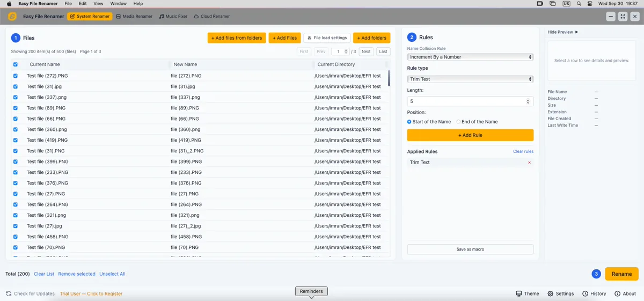The height and width of the screenshot is (301, 644).
Task: Uncheck the Test file (337).png row
Action: tap(15, 97)
